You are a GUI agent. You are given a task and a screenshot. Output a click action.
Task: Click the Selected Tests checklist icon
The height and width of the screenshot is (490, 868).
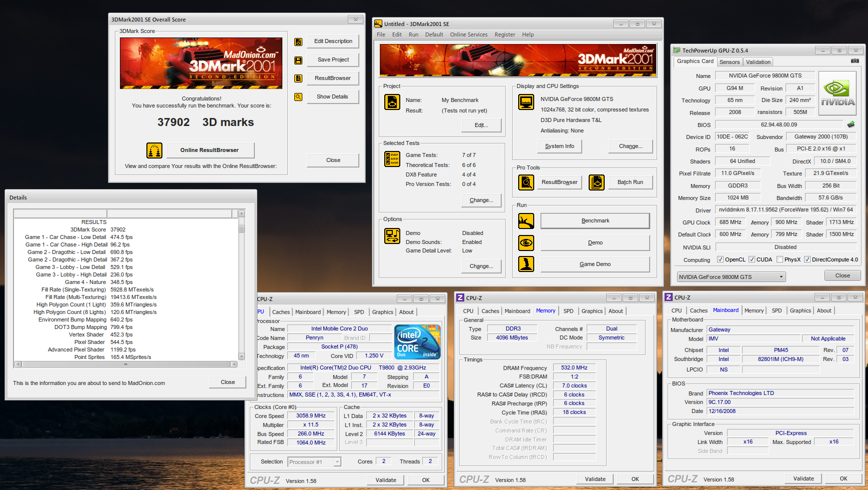click(392, 159)
